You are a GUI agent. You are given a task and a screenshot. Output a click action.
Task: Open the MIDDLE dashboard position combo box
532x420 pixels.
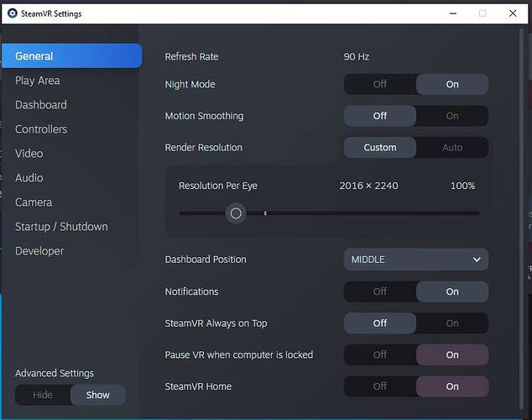[415, 260]
